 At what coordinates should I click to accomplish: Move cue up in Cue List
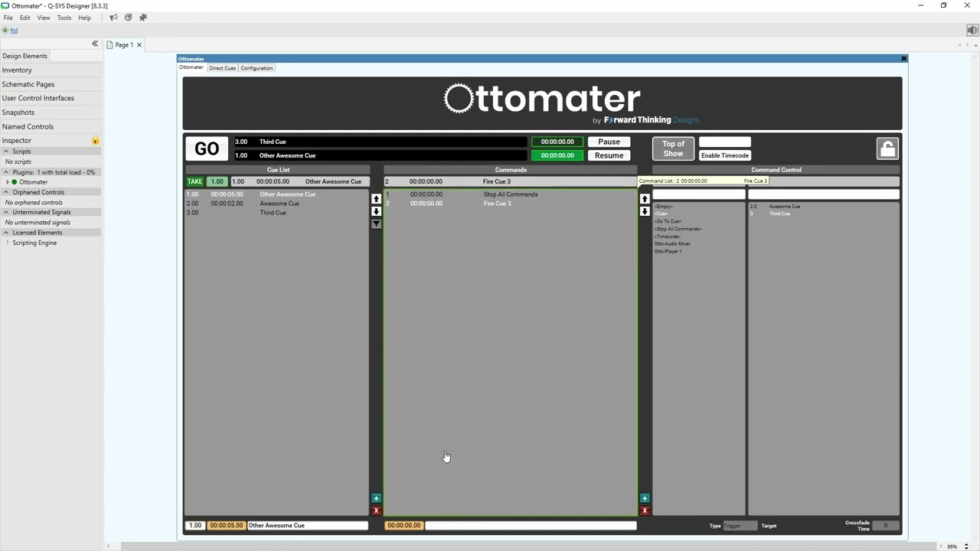(376, 199)
